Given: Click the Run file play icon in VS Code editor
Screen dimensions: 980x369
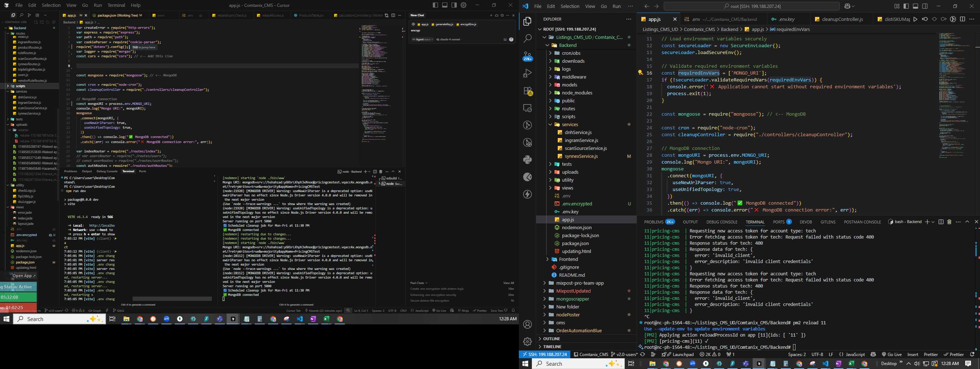Looking at the screenshot, I should click(915, 19).
